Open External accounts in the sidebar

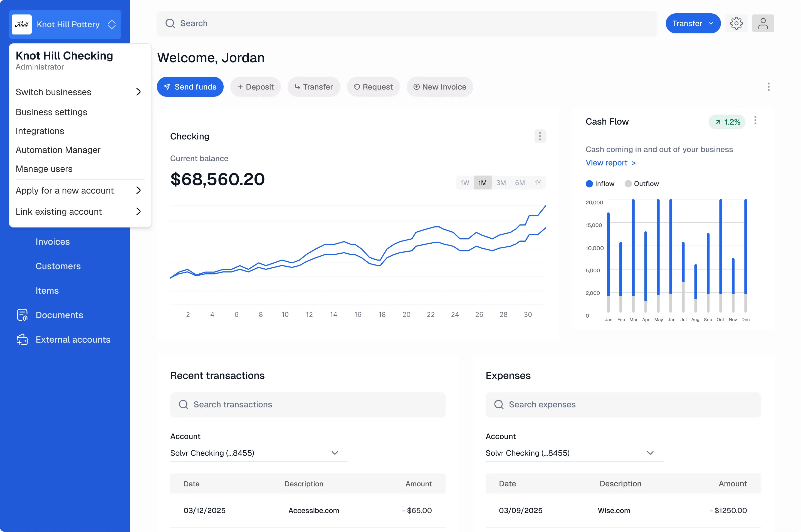73,339
